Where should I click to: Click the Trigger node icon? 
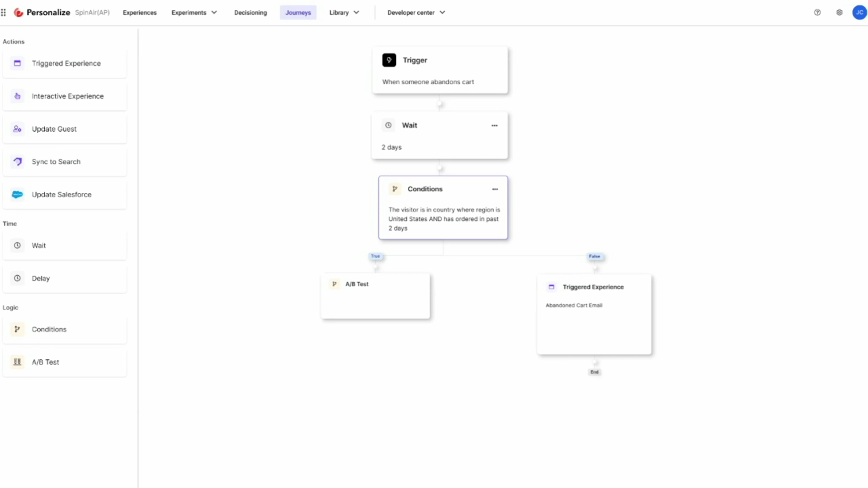tap(389, 60)
